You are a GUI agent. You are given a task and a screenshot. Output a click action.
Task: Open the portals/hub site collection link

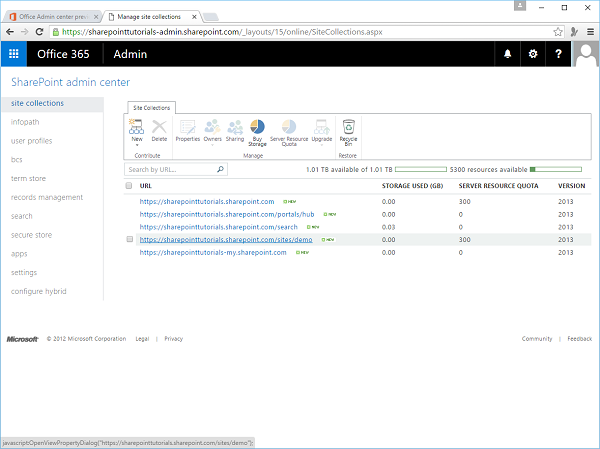(x=226, y=214)
